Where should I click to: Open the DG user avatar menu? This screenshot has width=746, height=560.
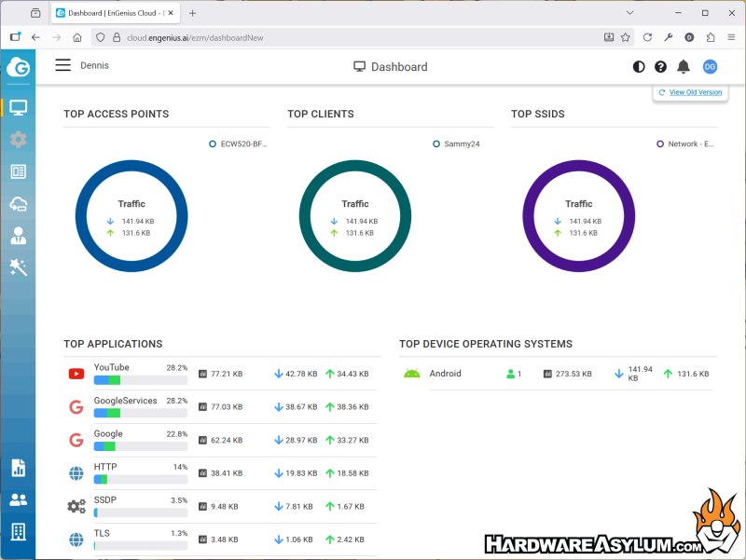[x=710, y=66]
